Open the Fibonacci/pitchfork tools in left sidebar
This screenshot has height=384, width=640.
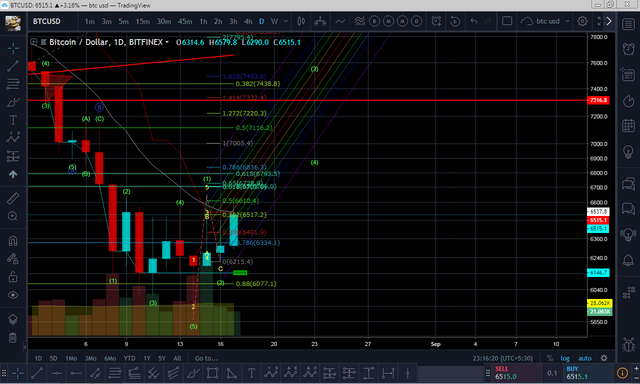[x=13, y=84]
